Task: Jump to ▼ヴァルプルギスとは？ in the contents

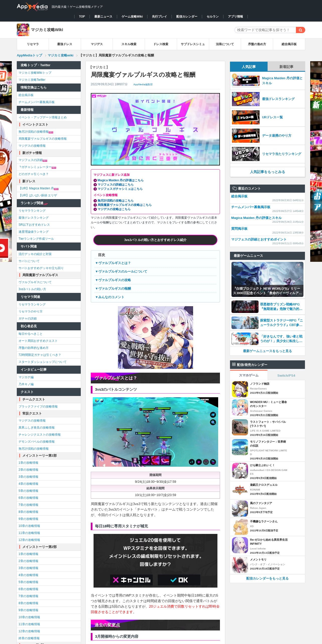Action: point(113,263)
